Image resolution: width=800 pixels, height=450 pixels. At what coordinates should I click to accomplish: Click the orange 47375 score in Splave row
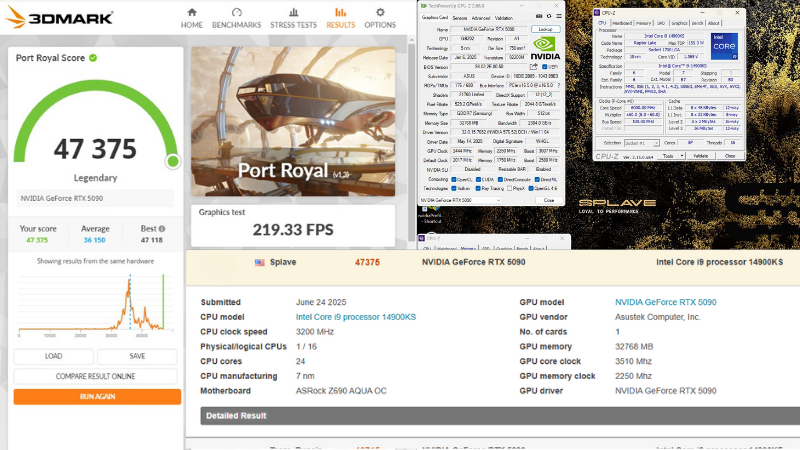pos(367,262)
